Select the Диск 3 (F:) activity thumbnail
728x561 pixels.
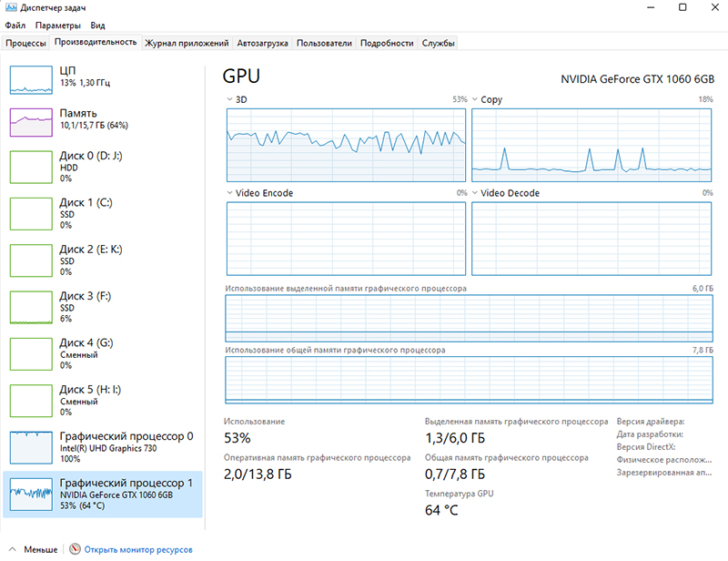coord(31,307)
